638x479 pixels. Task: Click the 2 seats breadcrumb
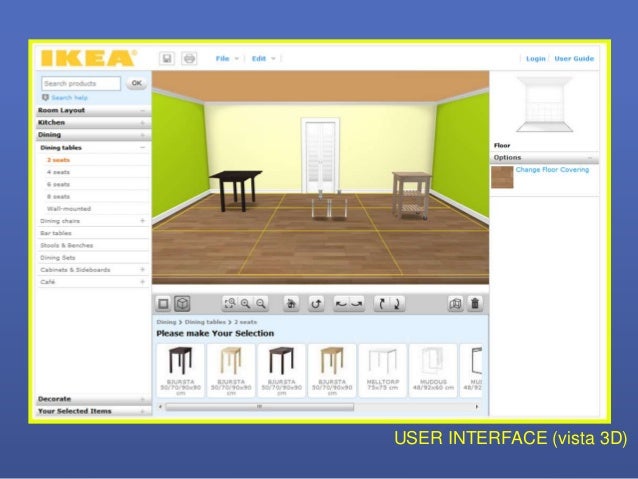[245, 322]
